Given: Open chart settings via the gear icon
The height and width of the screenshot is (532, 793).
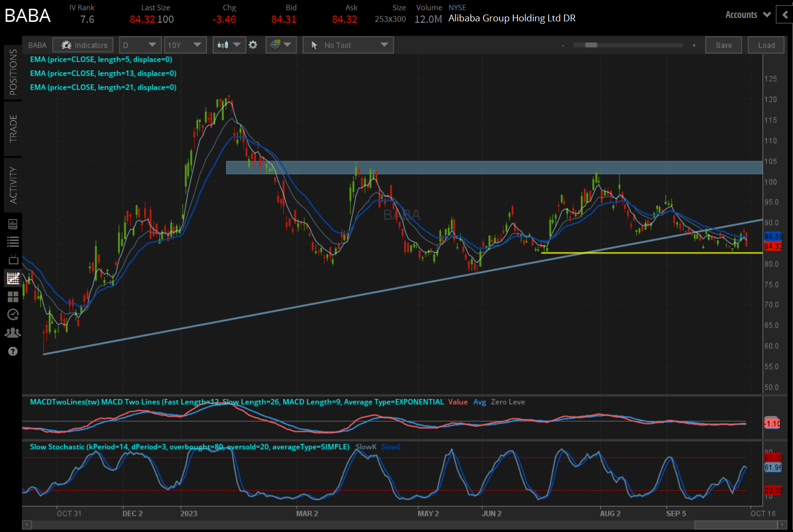Looking at the screenshot, I should (253, 45).
